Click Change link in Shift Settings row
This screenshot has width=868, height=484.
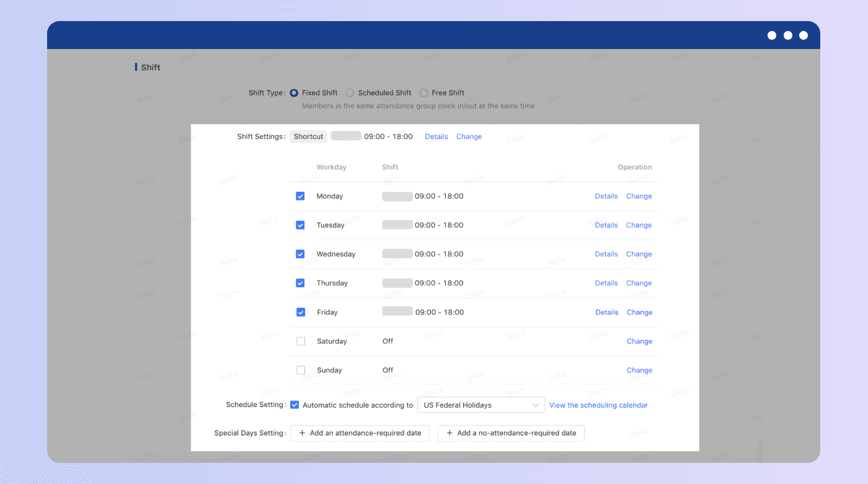(469, 137)
